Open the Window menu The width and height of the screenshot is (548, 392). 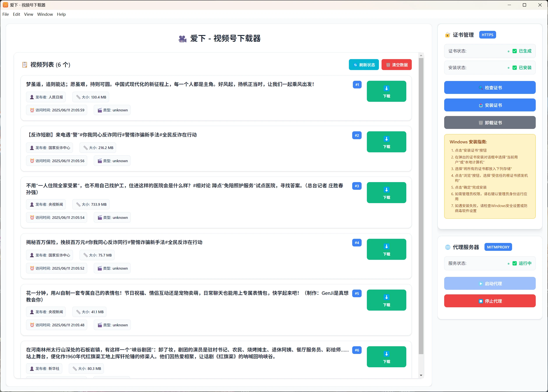point(45,14)
